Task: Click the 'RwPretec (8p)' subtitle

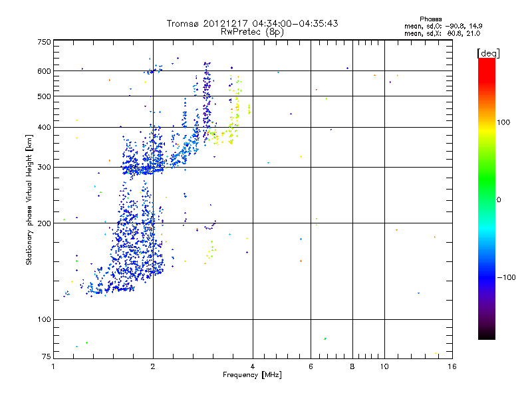Action: [x=252, y=32]
